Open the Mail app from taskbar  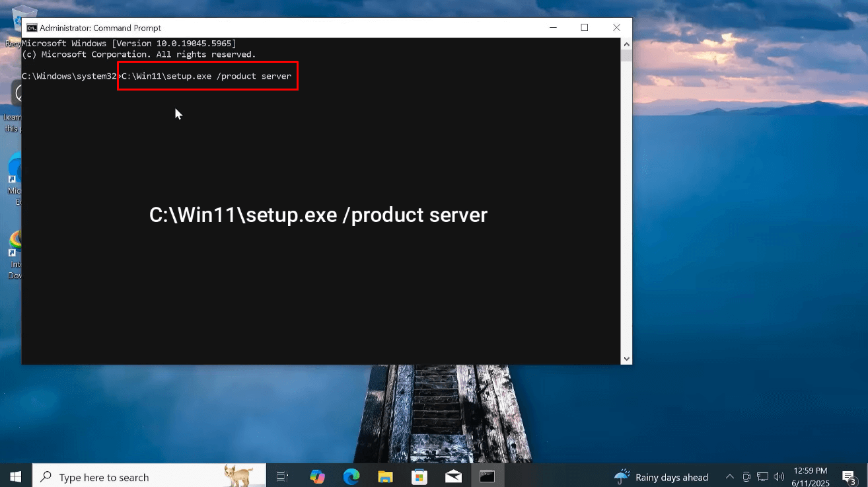pyautogui.click(x=453, y=476)
